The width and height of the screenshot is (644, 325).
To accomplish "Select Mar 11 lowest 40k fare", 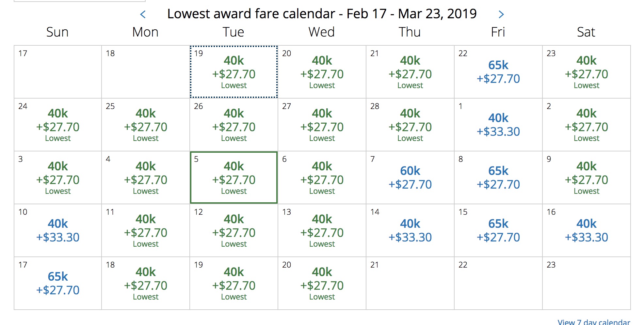I will click(146, 231).
